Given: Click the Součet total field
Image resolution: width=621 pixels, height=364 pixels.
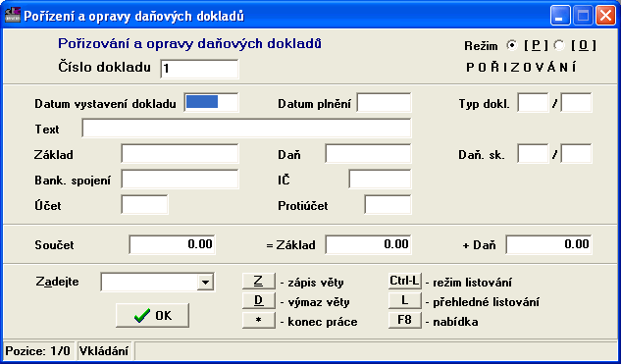Looking at the screenshot, I should click(173, 244).
